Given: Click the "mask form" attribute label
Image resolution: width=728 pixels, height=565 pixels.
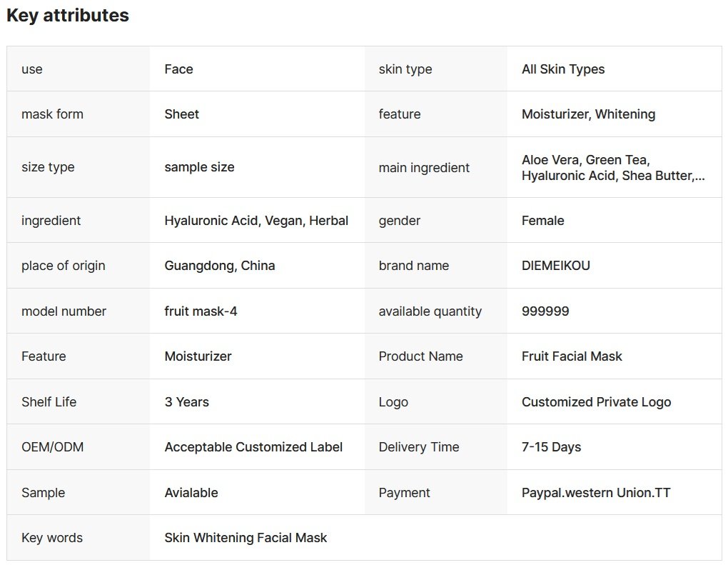Looking at the screenshot, I should (x=52, y=114).
